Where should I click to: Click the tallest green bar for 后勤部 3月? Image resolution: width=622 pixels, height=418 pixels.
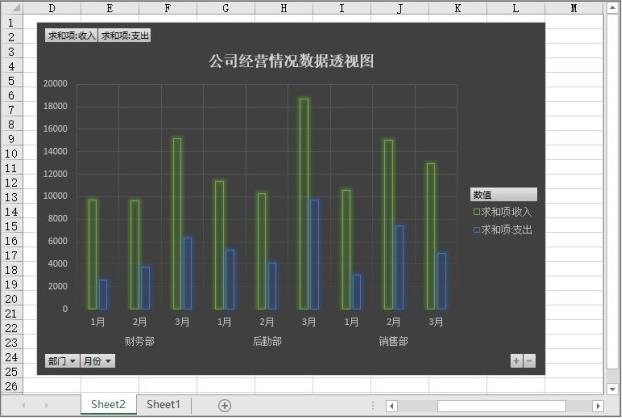click(x=304, y=203)
